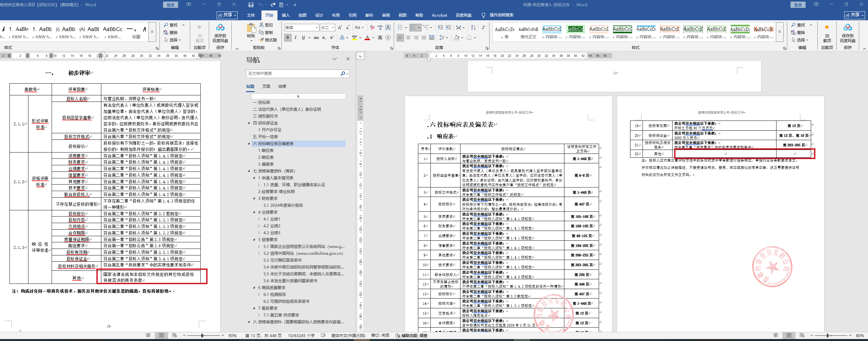Toggle center paragraph alignment
The height and width of the screenshot is (341, 868).
(408, 38)
